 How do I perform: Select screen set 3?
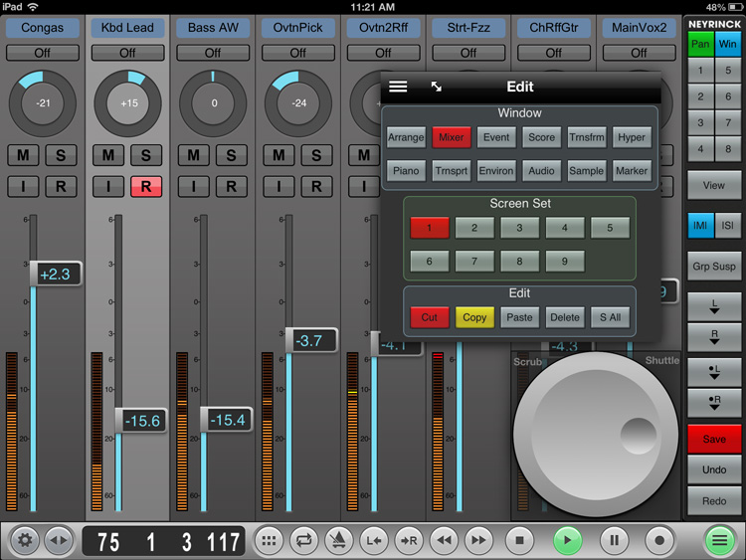click(x=519, y=228)
